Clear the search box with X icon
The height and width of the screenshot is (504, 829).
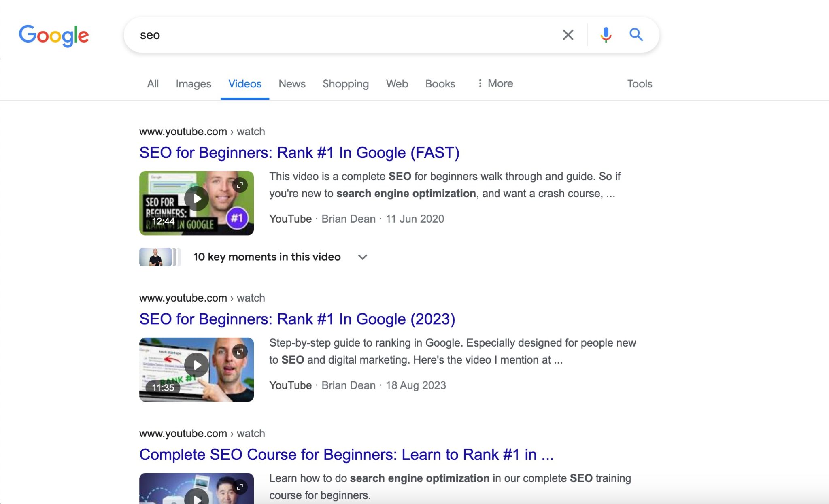(x=568, y=35)
